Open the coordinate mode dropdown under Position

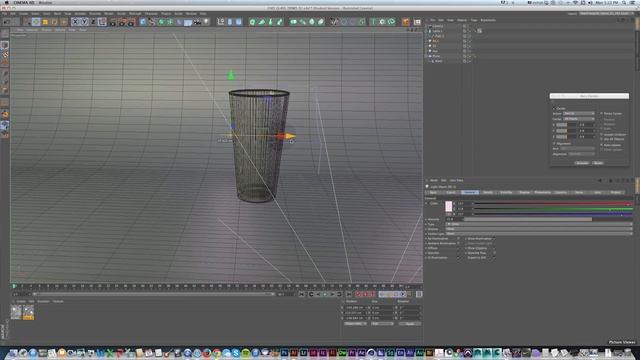coord(355,324)
